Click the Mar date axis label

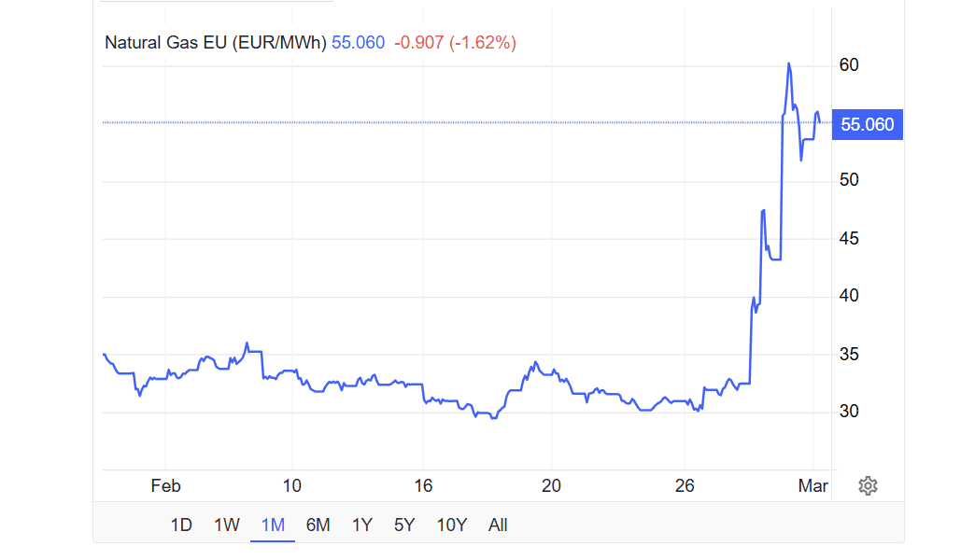tap(813, 485)
